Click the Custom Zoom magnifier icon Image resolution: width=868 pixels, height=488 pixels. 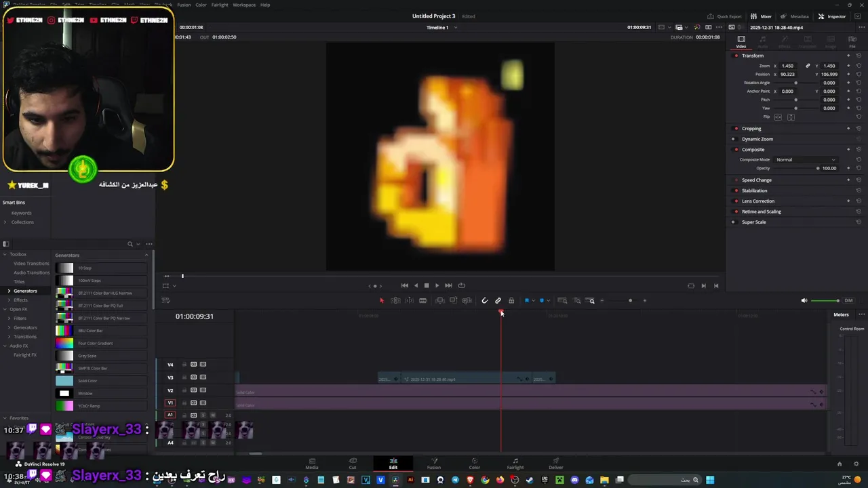click(591, 300)
